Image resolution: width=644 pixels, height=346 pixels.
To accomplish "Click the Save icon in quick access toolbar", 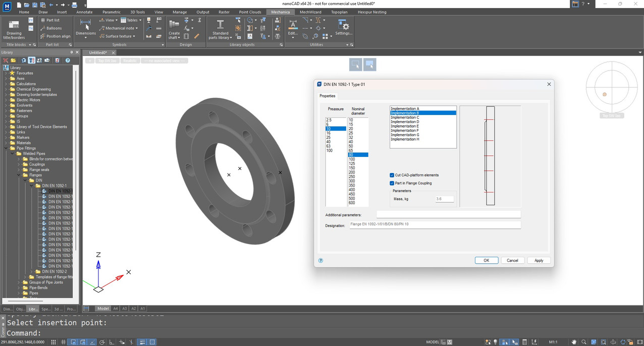I will 34,5.
